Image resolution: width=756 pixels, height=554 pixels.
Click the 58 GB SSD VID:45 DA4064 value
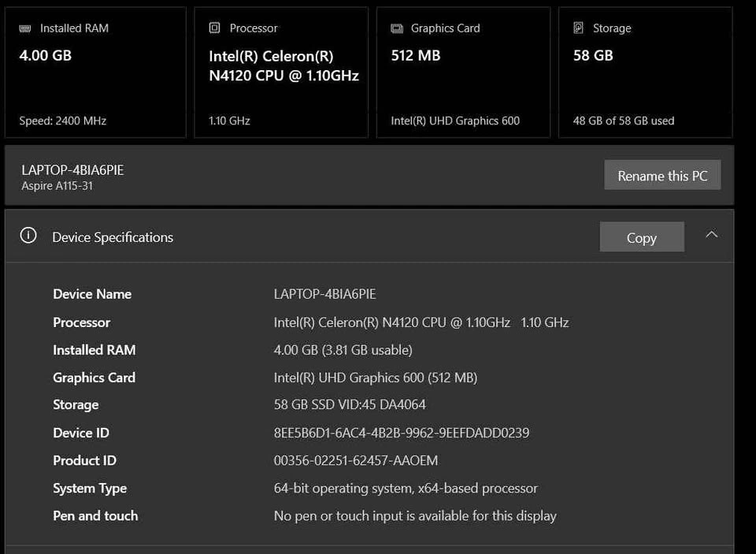pos(350,404)
